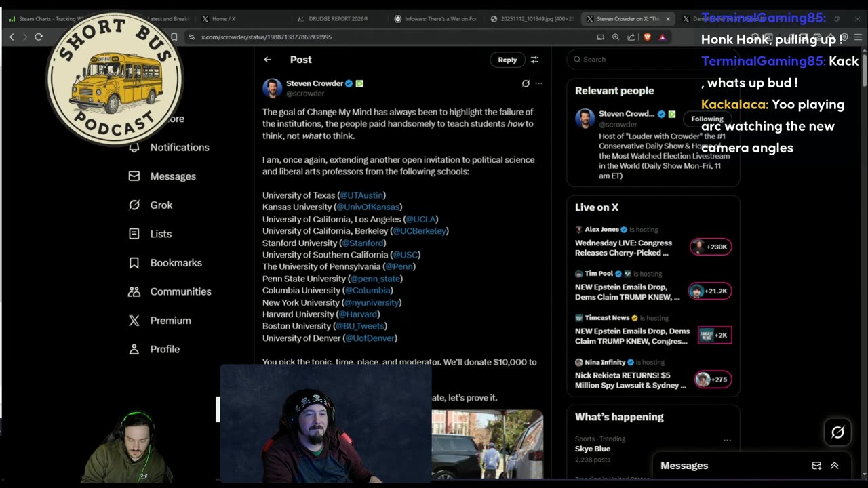The height and width of the screenshot is (488, 868).
Task: Open the @USC mention link
Action: [406, 255]
